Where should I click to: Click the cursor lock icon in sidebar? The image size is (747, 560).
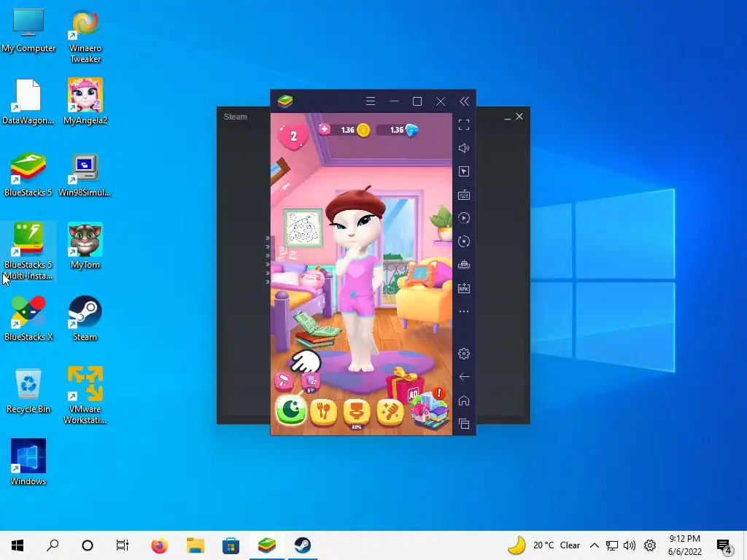pos(463,171)
